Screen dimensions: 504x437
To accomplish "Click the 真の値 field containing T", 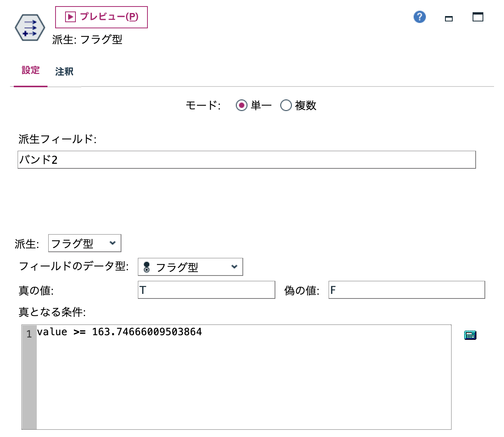I will [206, 290].
